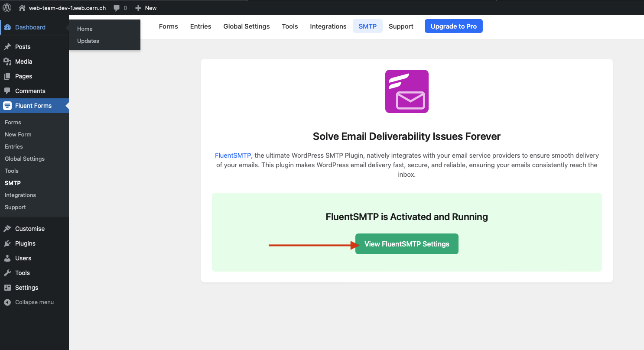Open Entries in sidebar submenu
This screenshot has width=644, height=350.
pyautogui.click(x=14, y=146)
